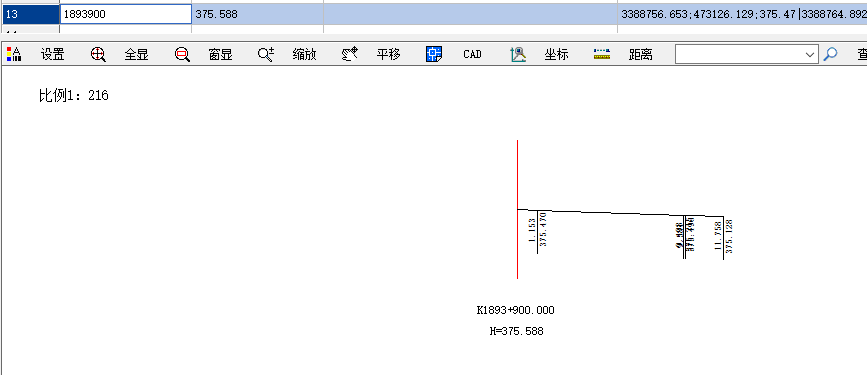Click the CAD text button
The image size is (867, 375).
tap(472, 54)
